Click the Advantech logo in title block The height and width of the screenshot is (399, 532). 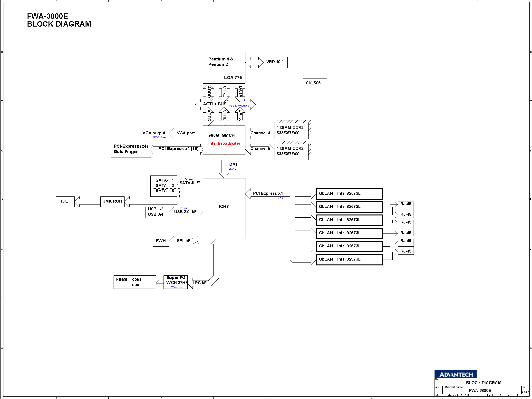tap(455, 374)
